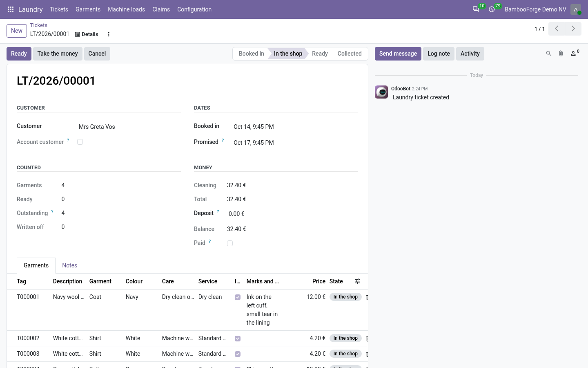Click the Outstanding help question mark

[x=52, y=211]
